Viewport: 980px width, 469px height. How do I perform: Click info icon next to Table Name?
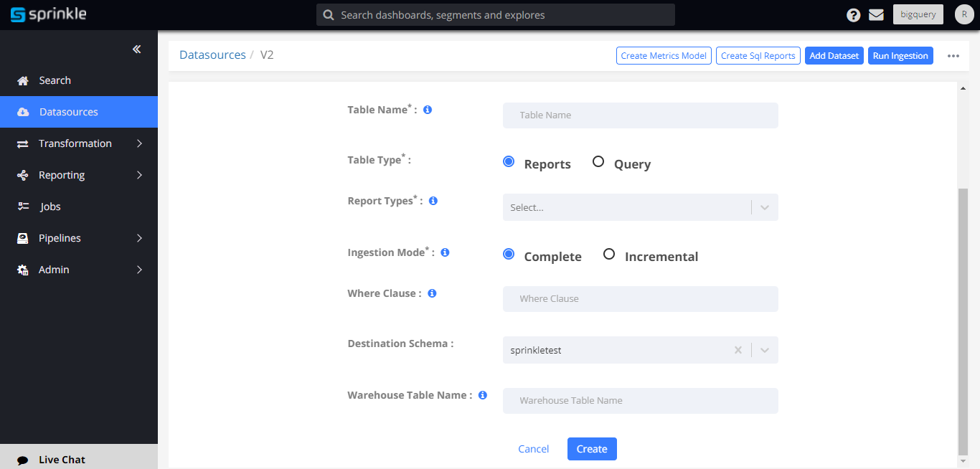click(428, 110)
